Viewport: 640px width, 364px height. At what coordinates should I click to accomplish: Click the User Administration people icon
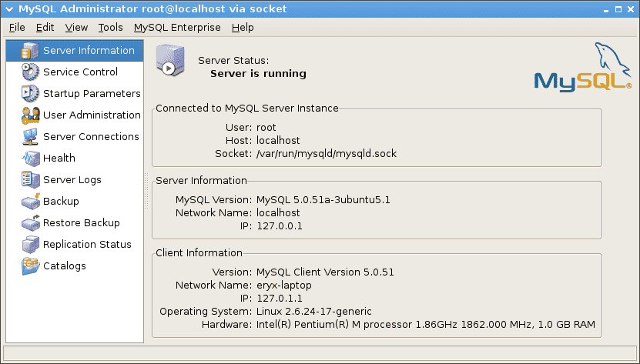click(x=30, y=115)
